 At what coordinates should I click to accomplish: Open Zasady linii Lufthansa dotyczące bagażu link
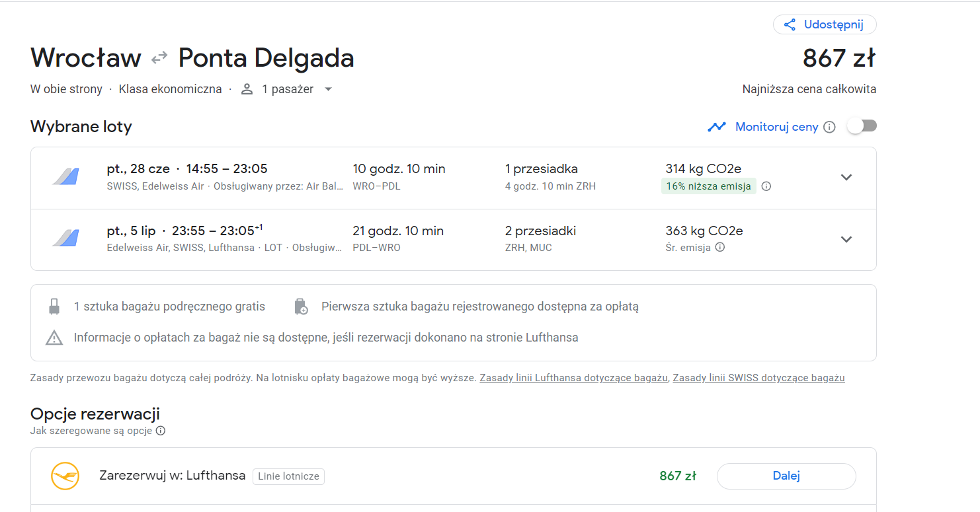pyautogui.click(x=573, y=378)
